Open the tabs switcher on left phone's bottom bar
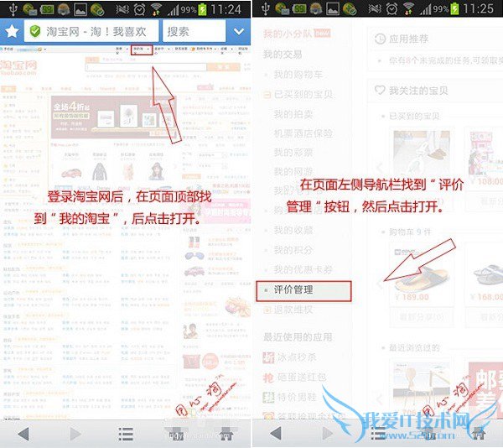503x448 pixels. (176, 435)
